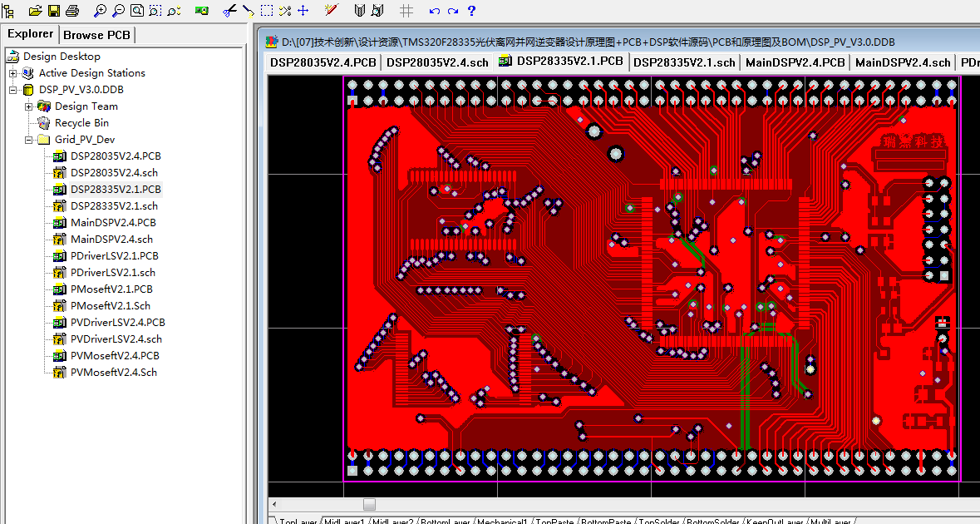Screen dimensions: 980x524
Task: Select the Zoom Area dashed-box tool
Action: coord(155,11)
